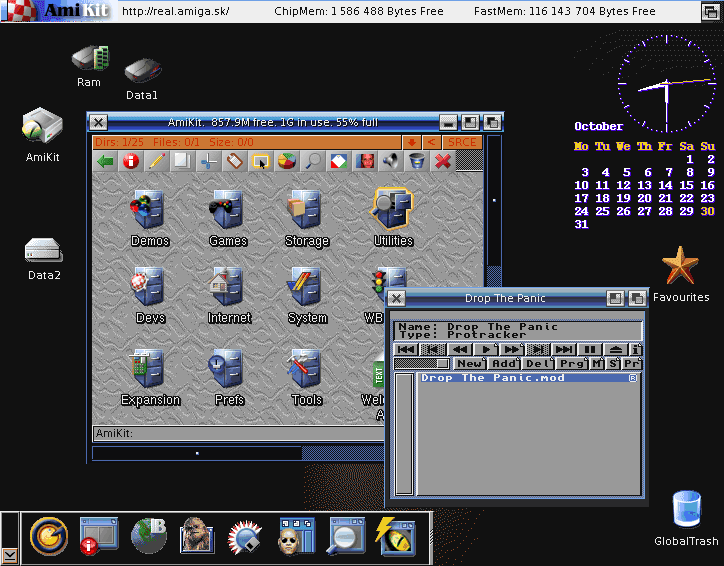Click the Del module button

click(538, 363)
